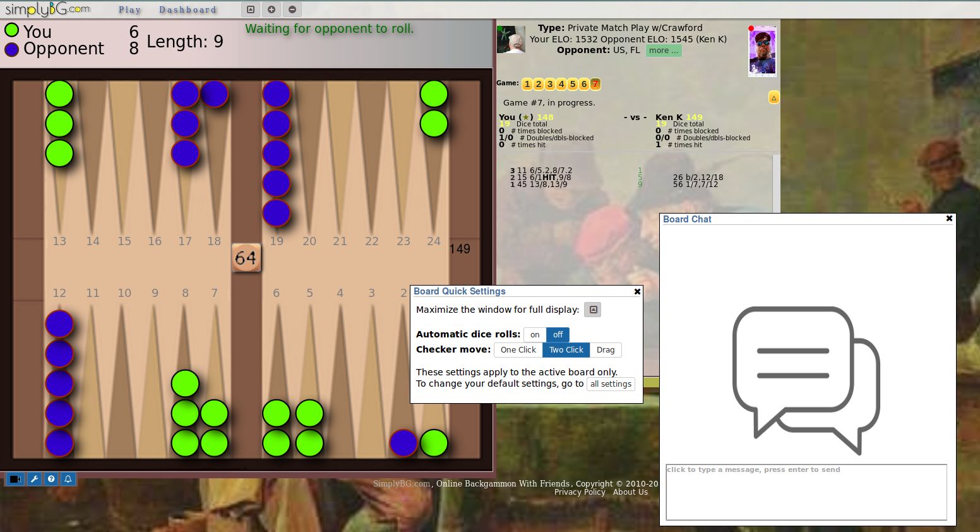Open notifications with the bell icon

pos(68,479)
